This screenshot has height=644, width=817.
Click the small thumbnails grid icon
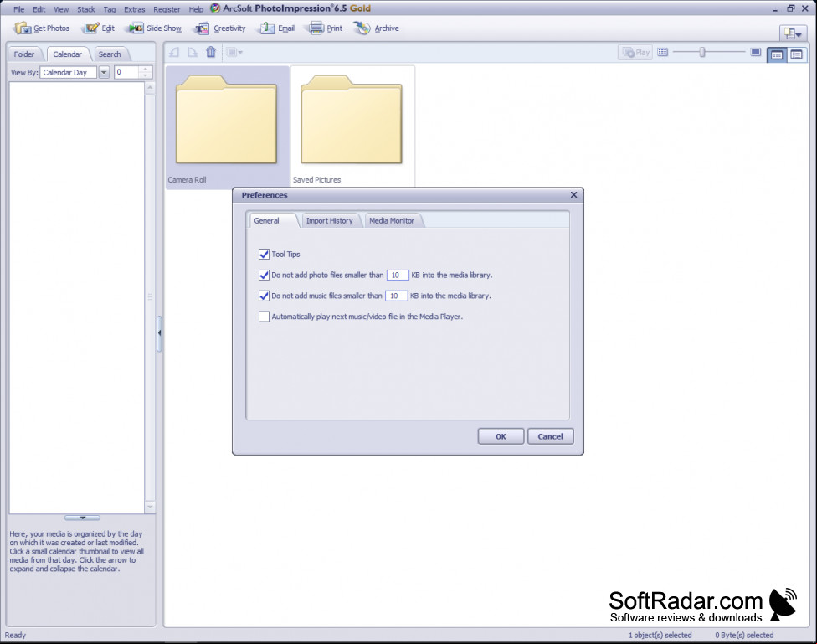tap(662, 52)
